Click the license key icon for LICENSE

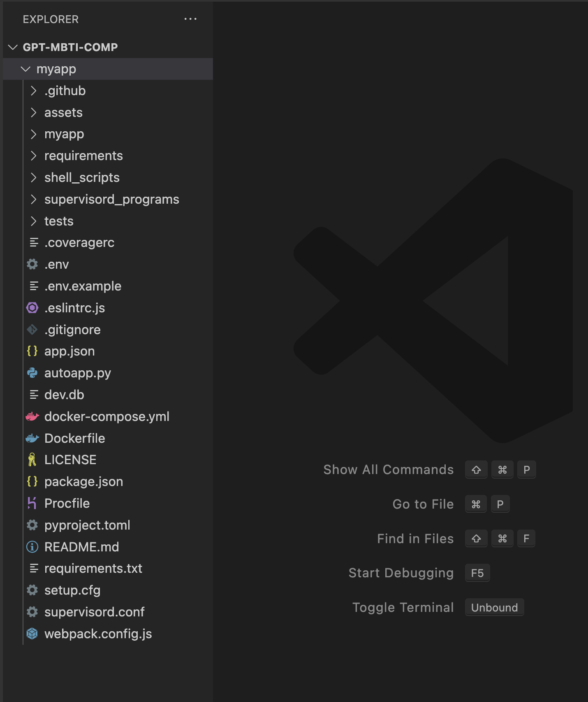tap(32, 460)
